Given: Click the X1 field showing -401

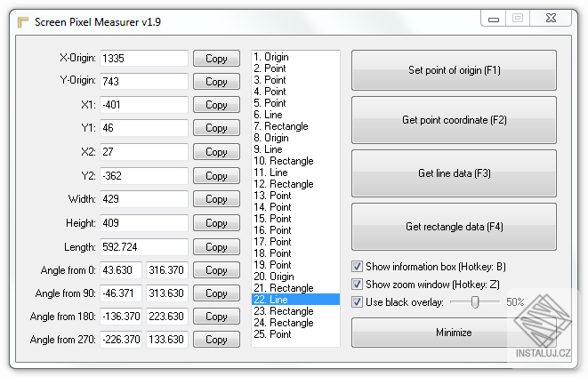Looking at the screenshot, I should 144,105.
